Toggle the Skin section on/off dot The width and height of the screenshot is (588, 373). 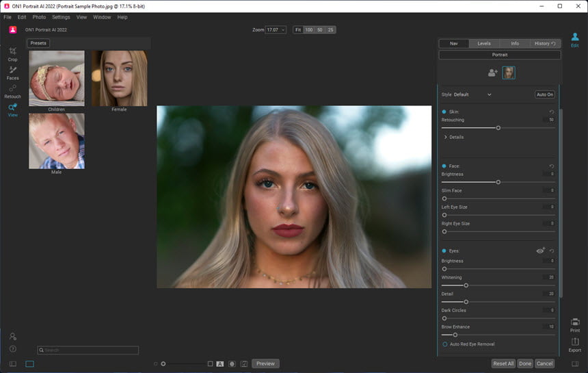pos(444,112)
